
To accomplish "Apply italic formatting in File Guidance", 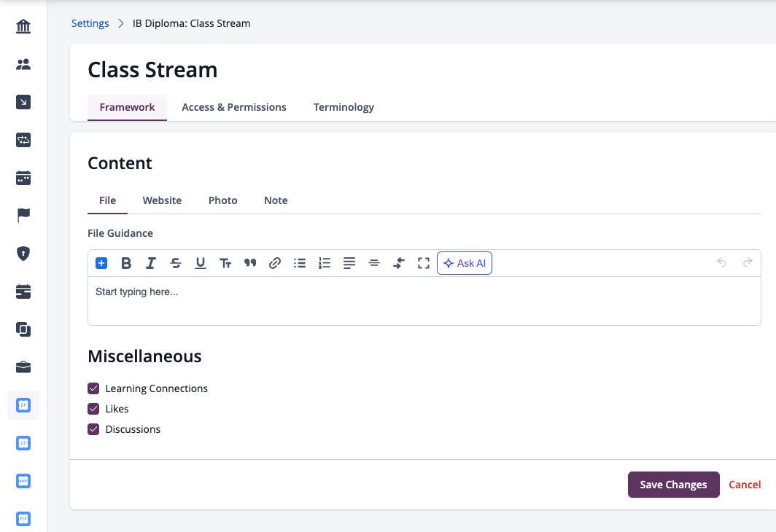I will [x=151, y=263].
